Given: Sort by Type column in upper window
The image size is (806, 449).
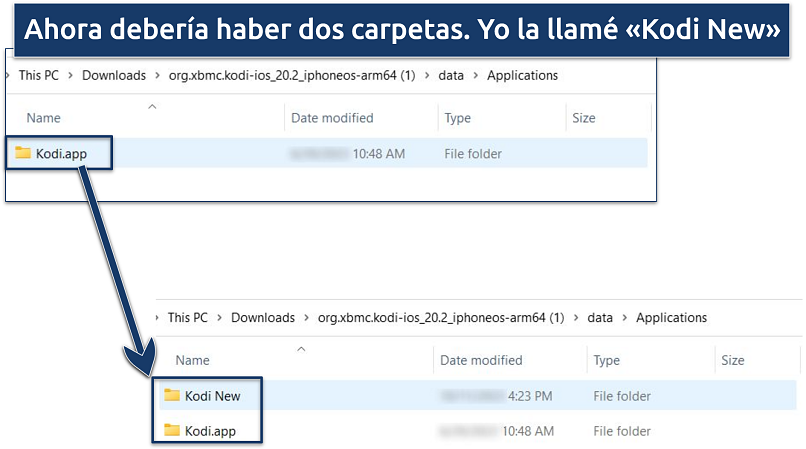Looking at the screenshot, I should coord(457,118).
